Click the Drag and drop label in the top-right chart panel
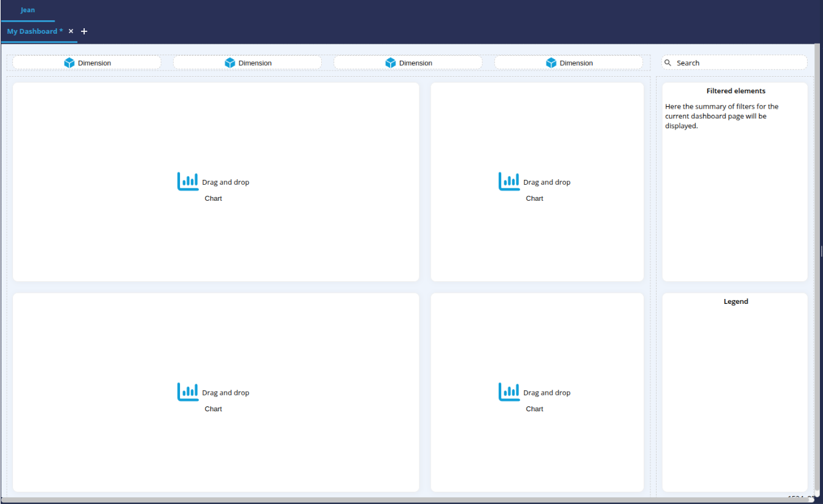Screen dimensions: 823x504 tap(547, 182)
